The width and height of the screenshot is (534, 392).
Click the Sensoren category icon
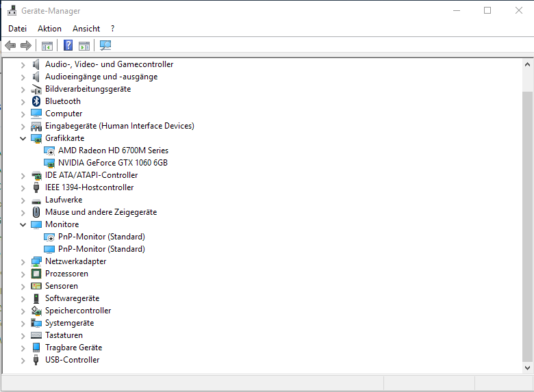click(36, 286)
